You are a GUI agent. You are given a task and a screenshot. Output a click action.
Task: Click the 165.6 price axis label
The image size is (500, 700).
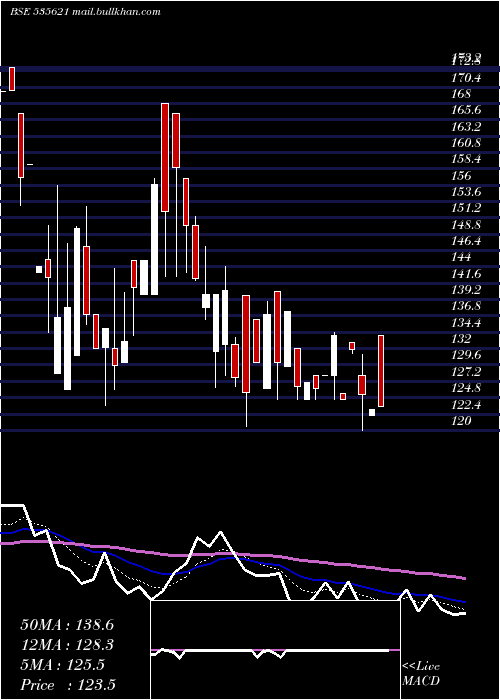click(466, 111)
